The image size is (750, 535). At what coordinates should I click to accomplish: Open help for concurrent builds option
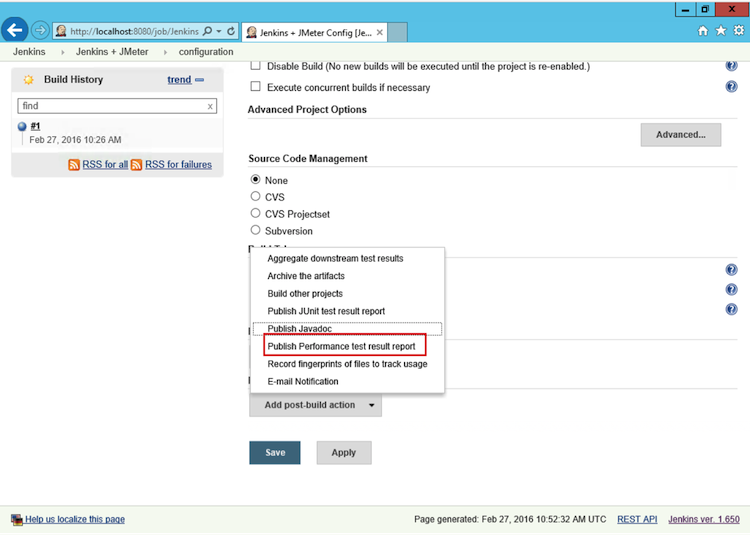click(731, 87)
